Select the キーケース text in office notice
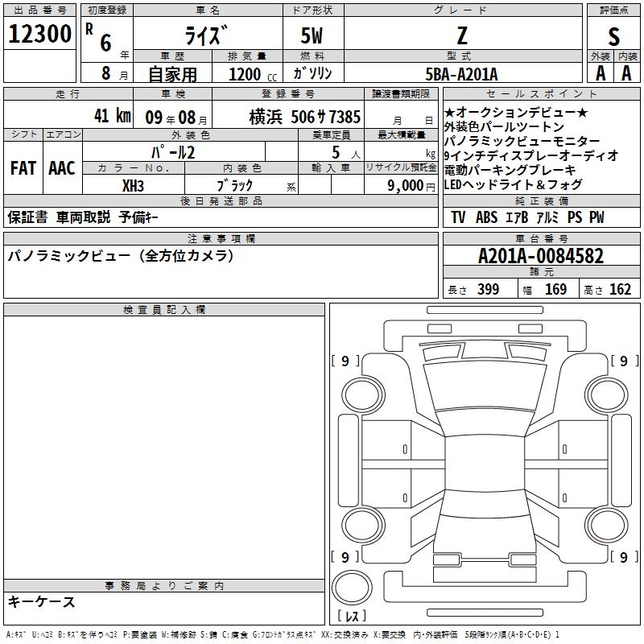This screenshot has height=644, width=644. 42,602
